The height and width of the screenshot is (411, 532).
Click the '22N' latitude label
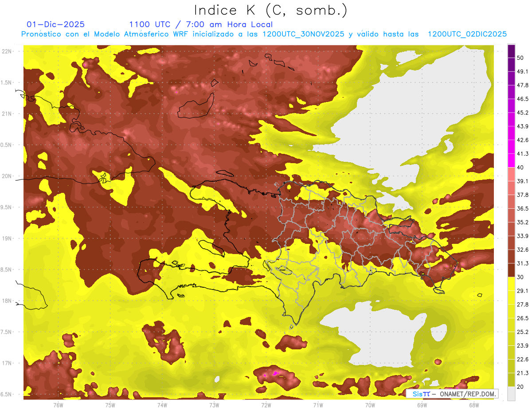[7, 51]
